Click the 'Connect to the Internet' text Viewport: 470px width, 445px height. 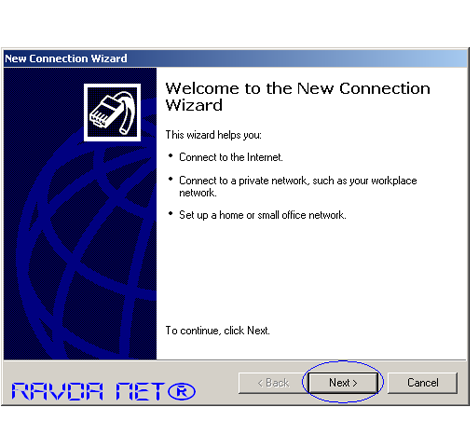pos(231,157)
